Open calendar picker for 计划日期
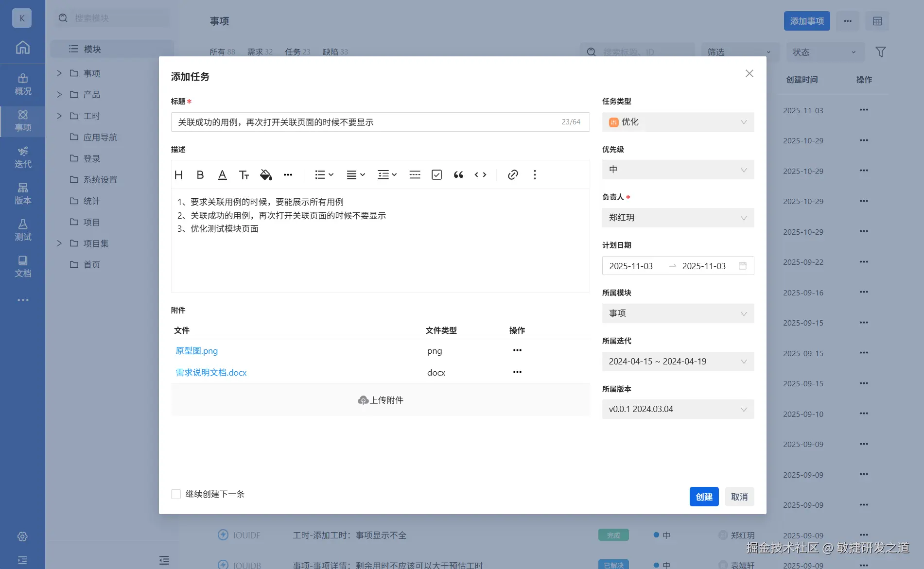 (x=742, y=266)
